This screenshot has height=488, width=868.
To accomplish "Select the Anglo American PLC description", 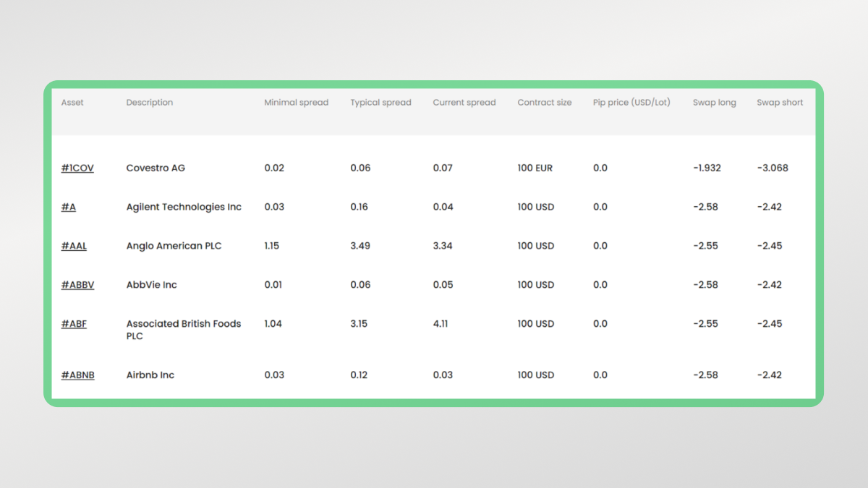I will click(x=174, y=246).
